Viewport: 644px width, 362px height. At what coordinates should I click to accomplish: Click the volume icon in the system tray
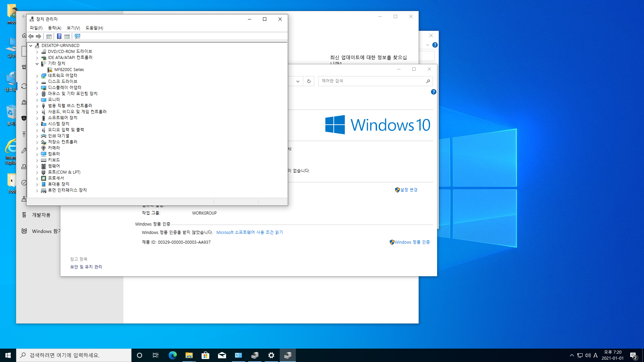[588, 355]
